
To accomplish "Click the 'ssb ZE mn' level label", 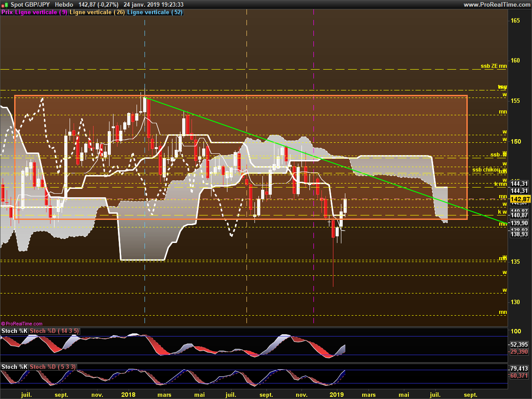I will (493, 66).
